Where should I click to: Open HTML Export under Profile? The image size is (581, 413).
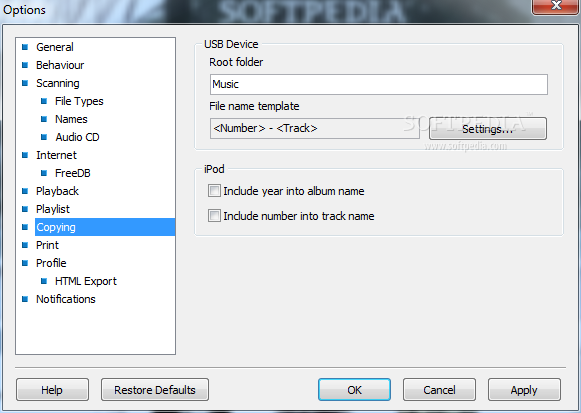[86, 281]
